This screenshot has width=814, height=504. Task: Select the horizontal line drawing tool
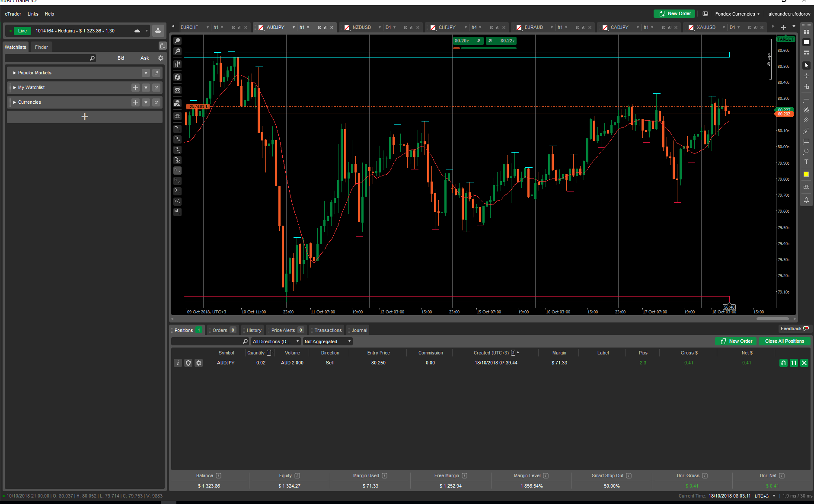tap(806, 100)
